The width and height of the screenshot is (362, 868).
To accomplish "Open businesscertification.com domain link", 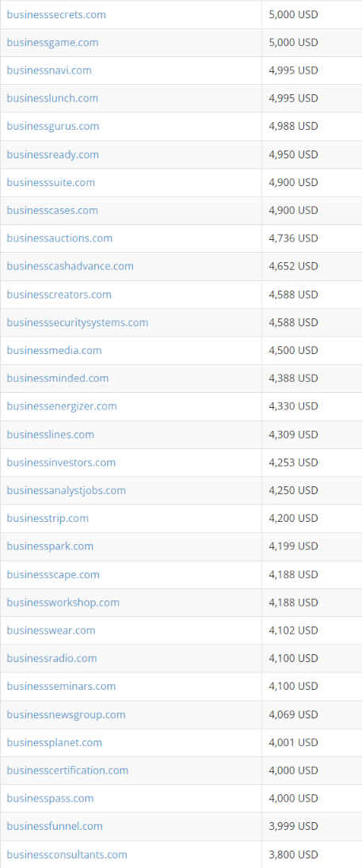I will pos(67,771).
